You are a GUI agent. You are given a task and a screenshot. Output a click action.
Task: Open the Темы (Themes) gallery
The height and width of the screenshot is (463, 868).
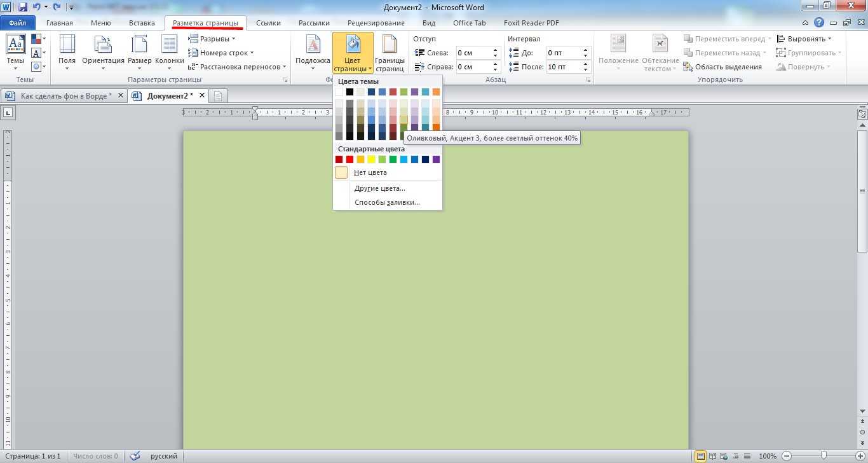pyautogui.click(x=15, y=53)
